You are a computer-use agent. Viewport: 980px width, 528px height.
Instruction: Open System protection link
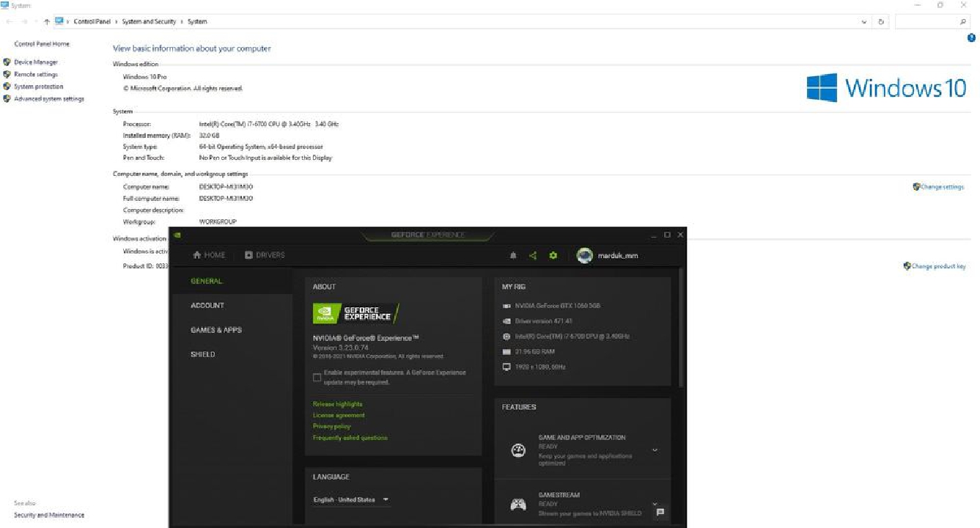[x=39, y=87]
